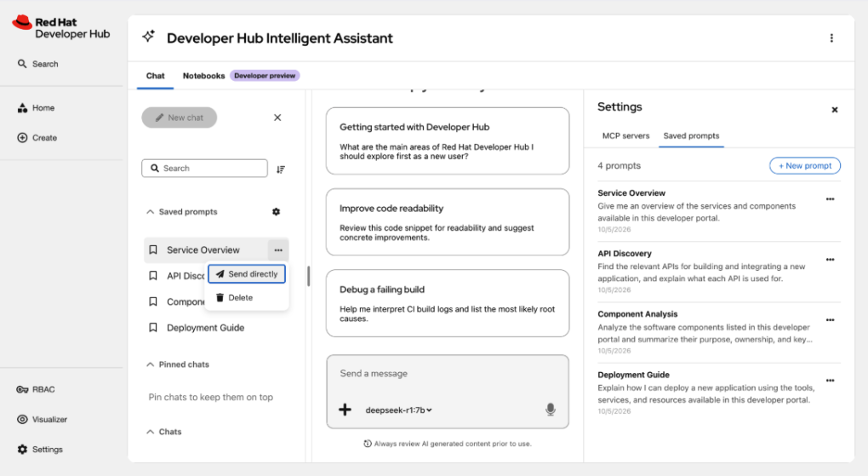The width and height of the screenshot is (868, 476).
Task: Select Improve code readability prompt card
Action: tap(448, 221)
